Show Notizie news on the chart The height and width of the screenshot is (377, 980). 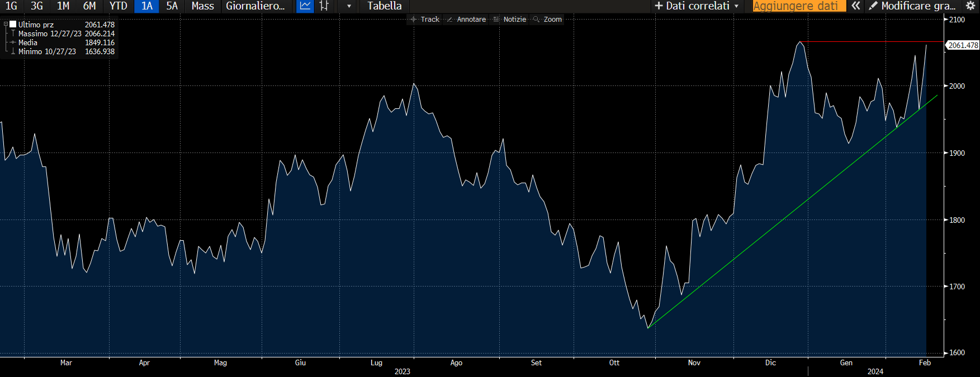tap(509, 20)
